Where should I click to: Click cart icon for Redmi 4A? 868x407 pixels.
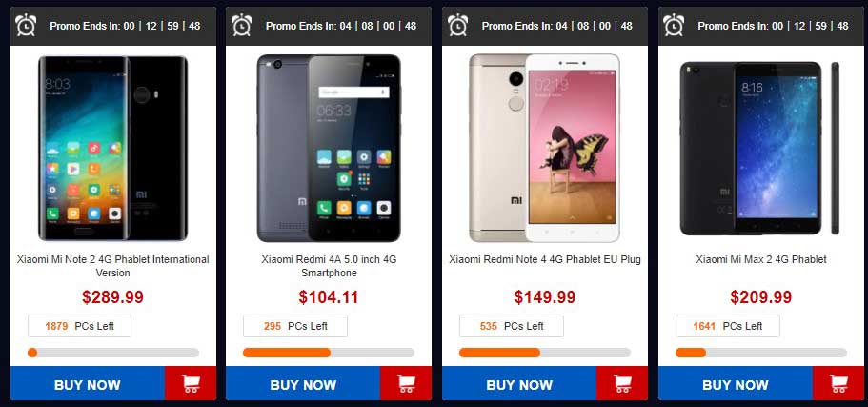[406, 383]
